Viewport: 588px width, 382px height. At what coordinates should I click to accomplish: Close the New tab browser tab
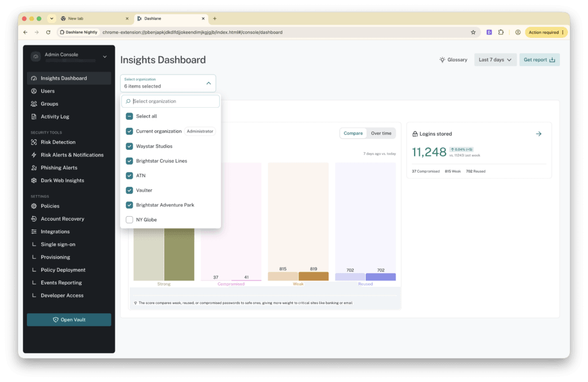click(x=127, y=18)
